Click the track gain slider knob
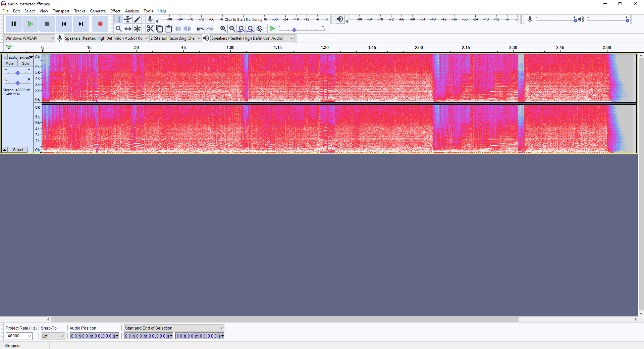 pyautogui.click(x=18, y=73)
